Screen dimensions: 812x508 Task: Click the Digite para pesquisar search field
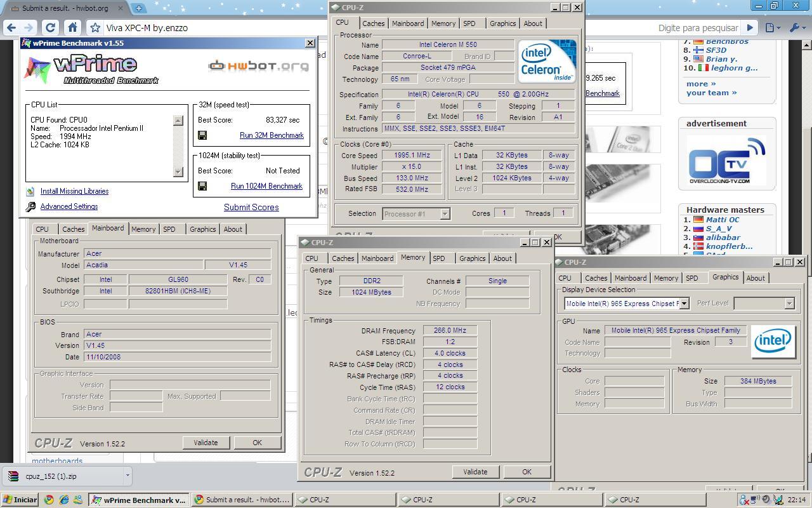[x=698, y=27]
